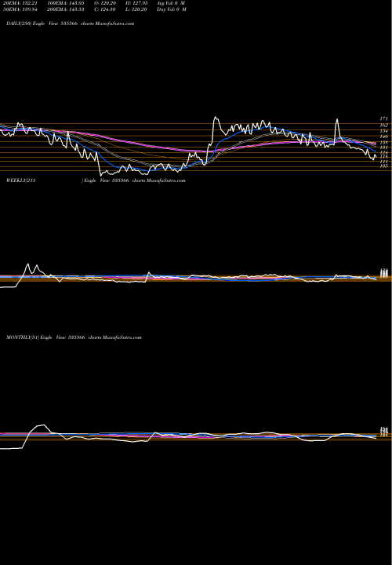Click the MONTHLY chart title label
This screenshot has width=392, height=565.
pos(74,337)
